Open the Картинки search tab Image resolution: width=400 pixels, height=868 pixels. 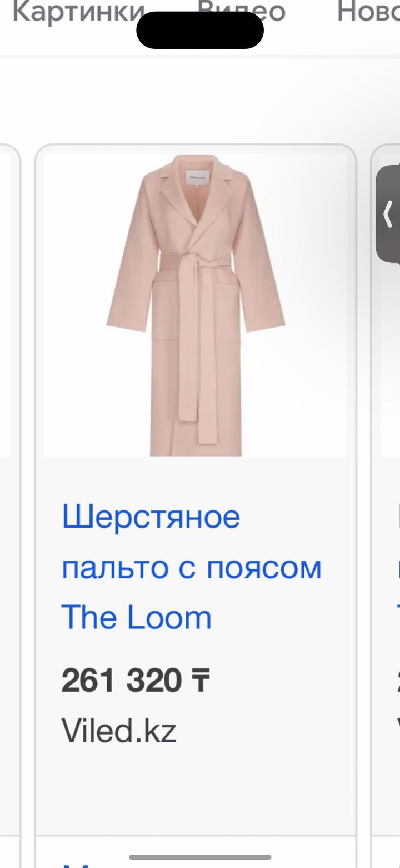pos(78,12)
